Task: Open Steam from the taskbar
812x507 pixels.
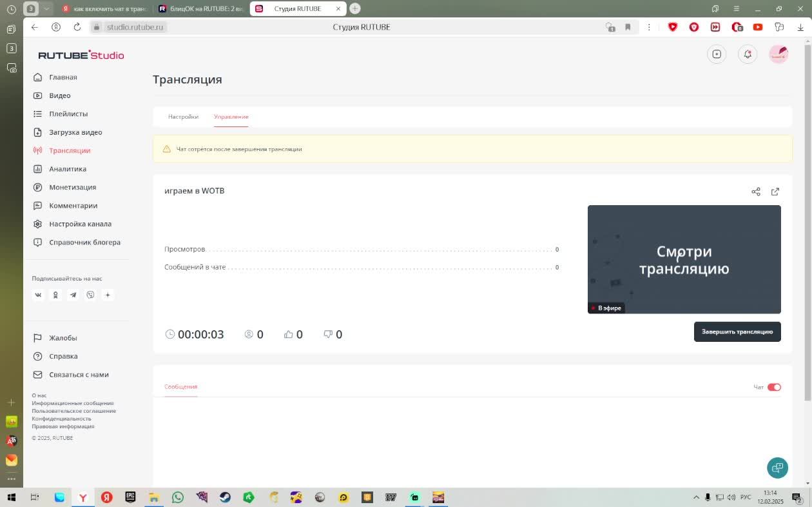Action: (x=225, y=497)
